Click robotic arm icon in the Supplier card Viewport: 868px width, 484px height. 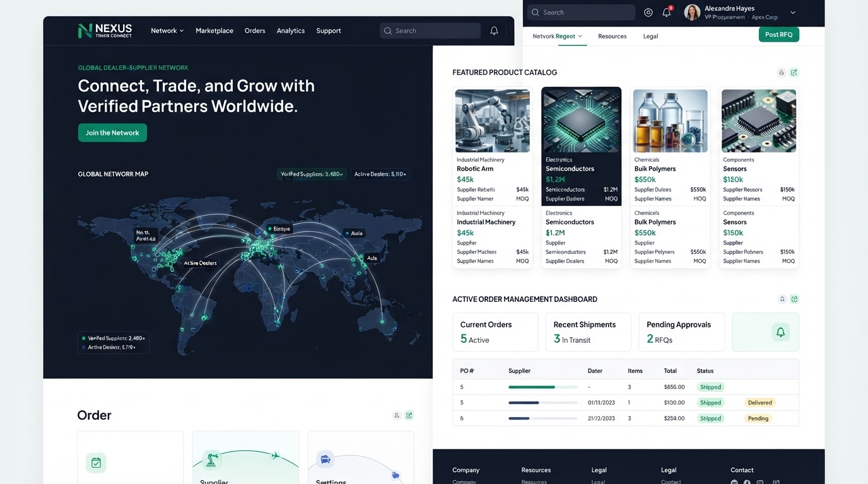coord(212,459)
